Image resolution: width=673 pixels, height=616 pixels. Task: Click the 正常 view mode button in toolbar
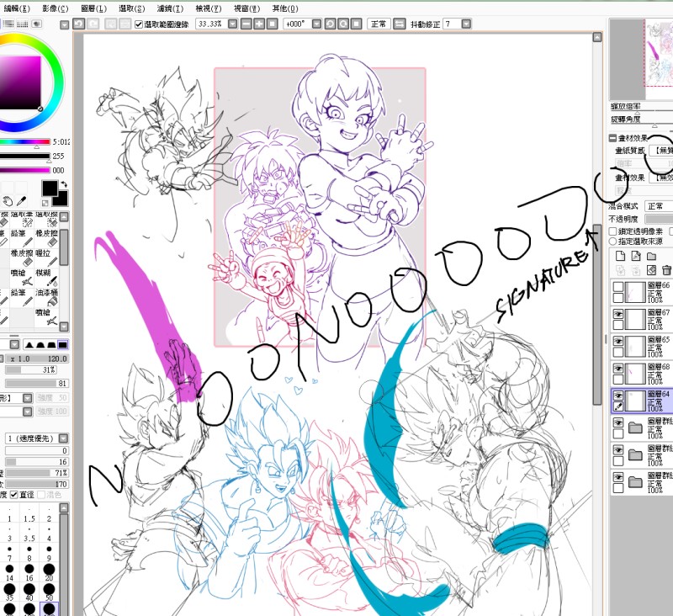click(379, 24)
